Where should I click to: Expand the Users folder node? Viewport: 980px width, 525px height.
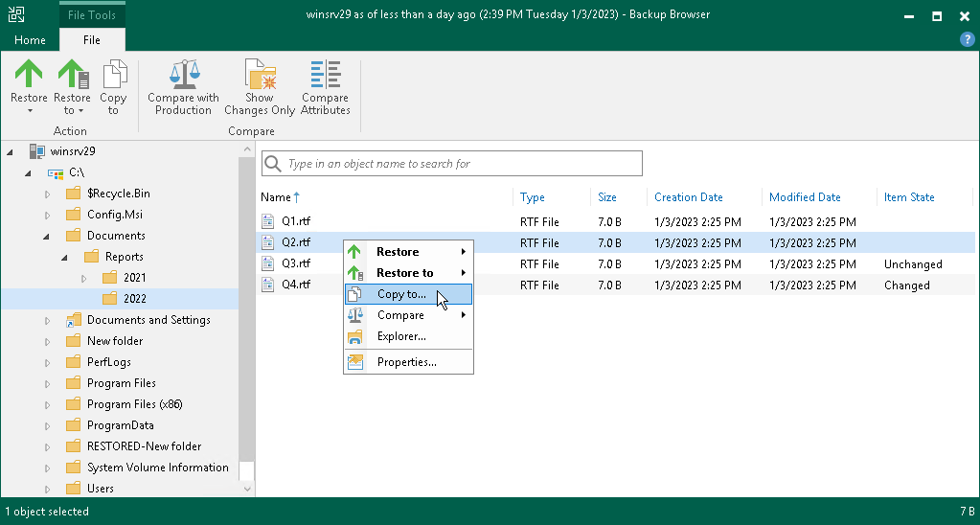tap(48, 489)
